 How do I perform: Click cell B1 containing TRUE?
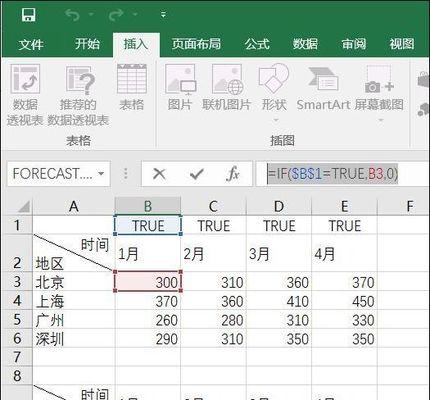click(148, 225)
